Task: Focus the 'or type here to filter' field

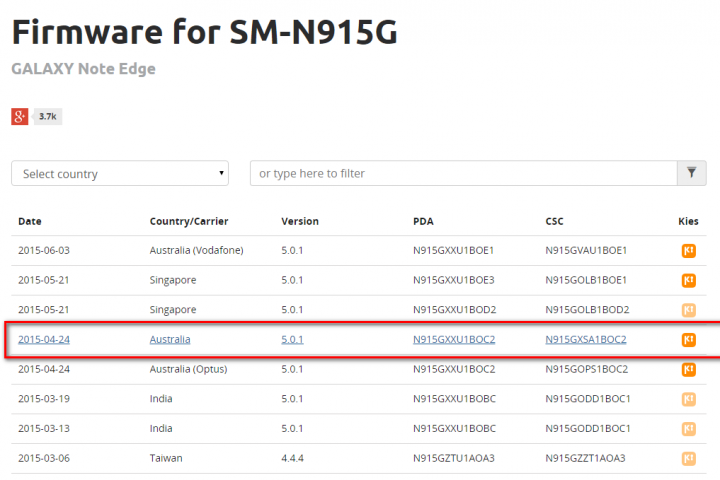Action: (x=463, y=173)
